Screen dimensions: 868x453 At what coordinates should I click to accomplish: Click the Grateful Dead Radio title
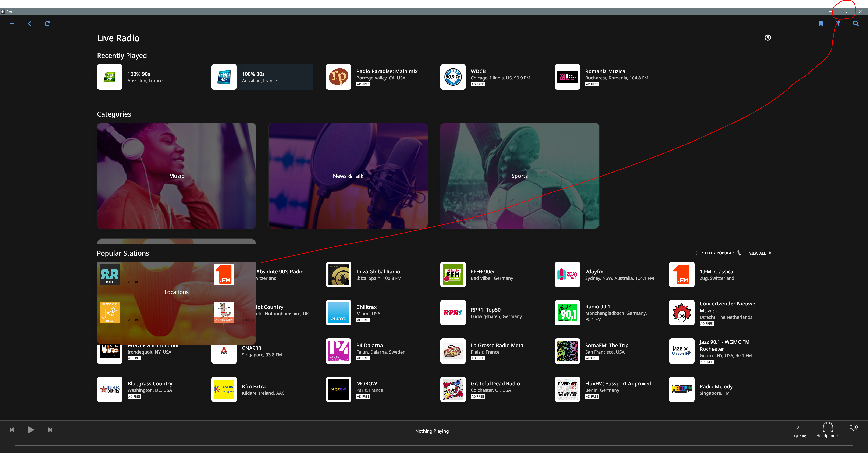pos(495,383)
